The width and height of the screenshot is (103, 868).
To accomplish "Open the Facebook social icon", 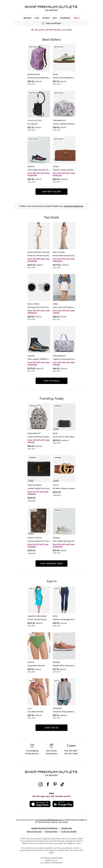I will point(48,784).
